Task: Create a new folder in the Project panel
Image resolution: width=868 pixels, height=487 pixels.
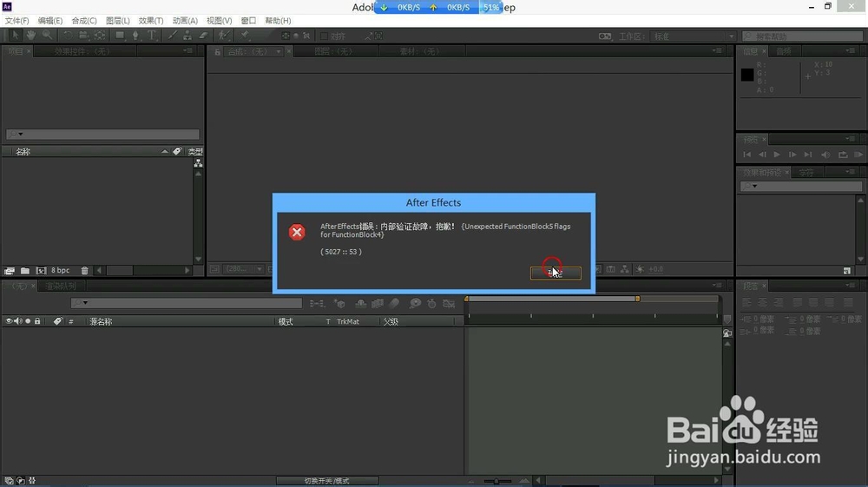Action: [x=25, y=271]
